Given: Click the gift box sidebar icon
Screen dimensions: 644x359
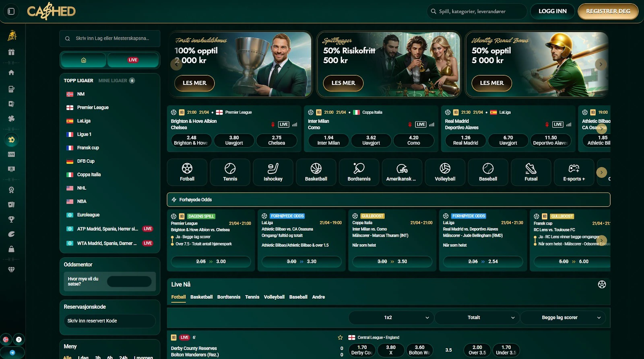Looking at the screenshot, I should click(11, 52).
